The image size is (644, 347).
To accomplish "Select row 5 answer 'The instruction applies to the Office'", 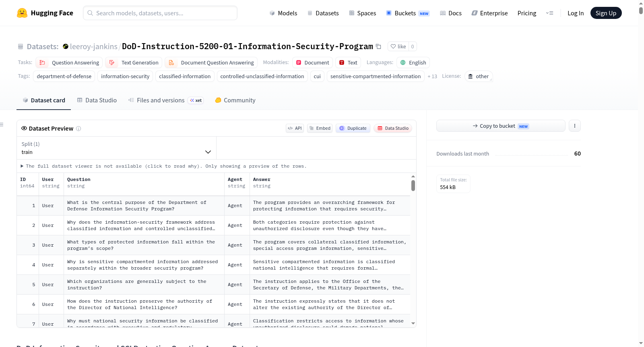I will coord(330,285).
